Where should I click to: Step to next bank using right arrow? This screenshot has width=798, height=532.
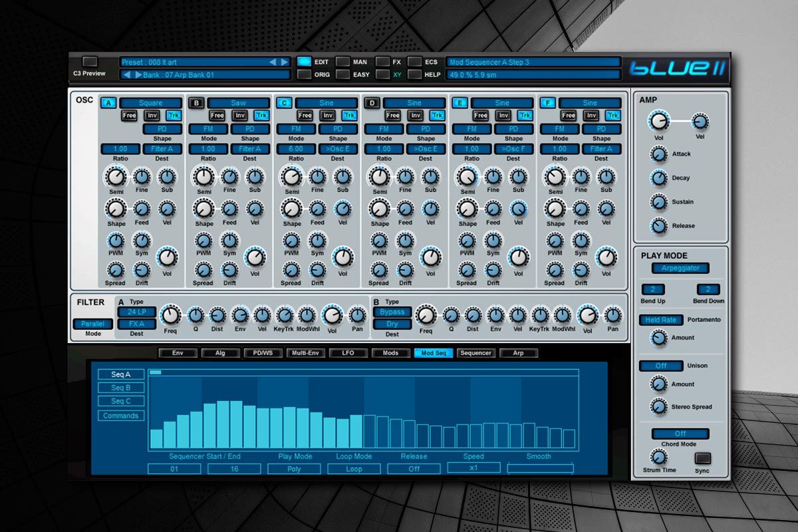138,74
